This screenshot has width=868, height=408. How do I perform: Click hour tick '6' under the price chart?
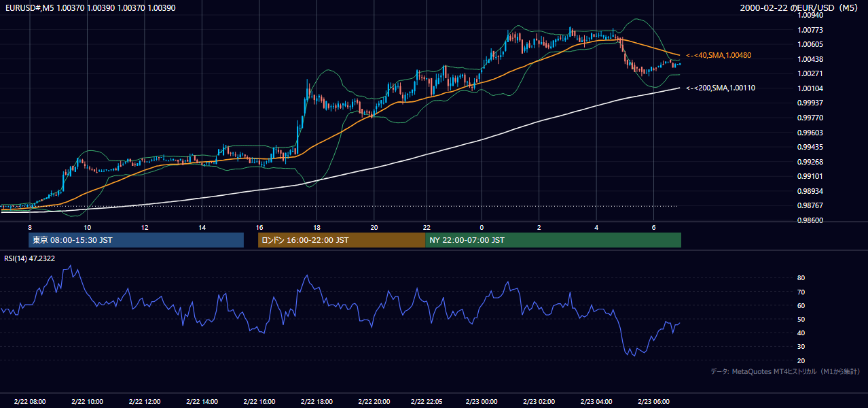tap(653, 227)
